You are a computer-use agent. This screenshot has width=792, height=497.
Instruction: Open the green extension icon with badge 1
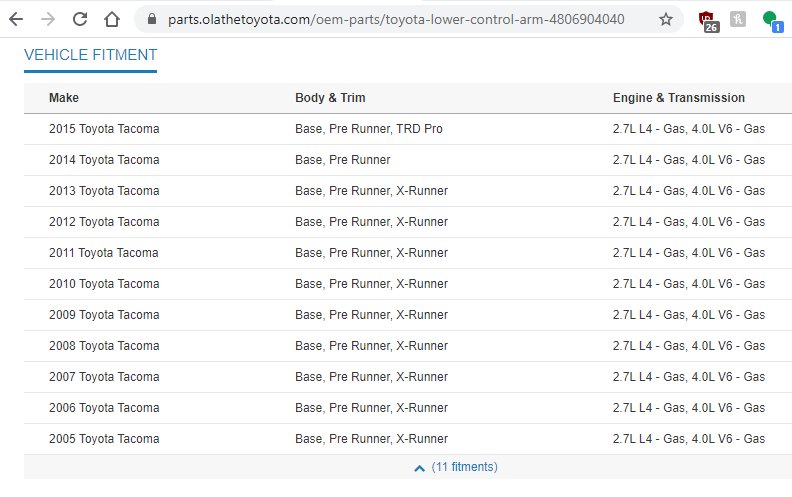click(772, 21)
